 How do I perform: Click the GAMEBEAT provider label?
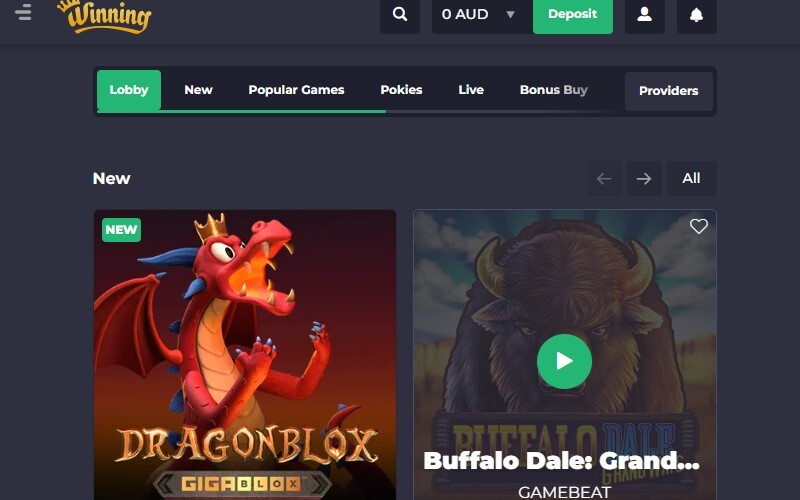[564, 492]
